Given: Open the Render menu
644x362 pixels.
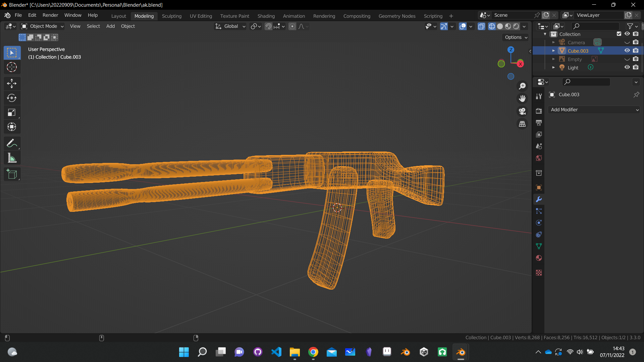Looking at the screenshot, I should tap(50, 15).
